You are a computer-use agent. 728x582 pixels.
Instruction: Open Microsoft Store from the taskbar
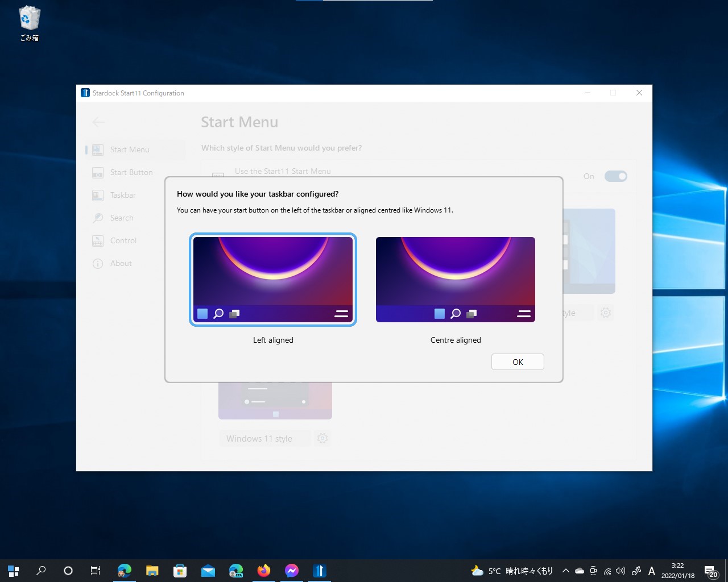coord(180,571)
